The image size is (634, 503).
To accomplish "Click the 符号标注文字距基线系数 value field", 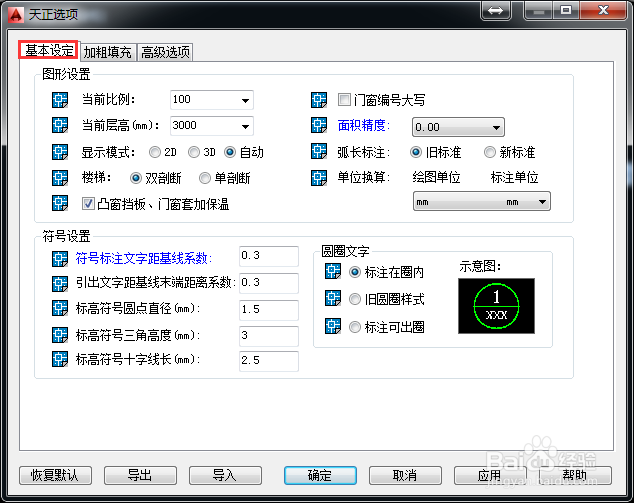I will (x=269, y=256).
